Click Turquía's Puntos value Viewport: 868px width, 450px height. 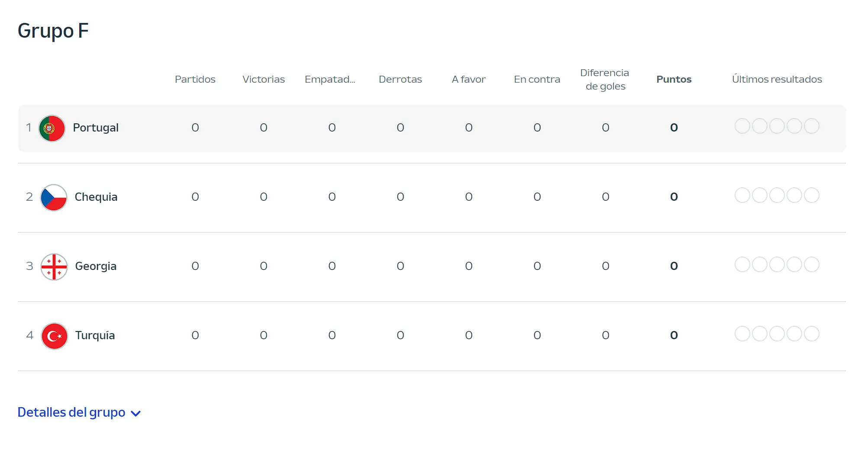coord(674,335)
